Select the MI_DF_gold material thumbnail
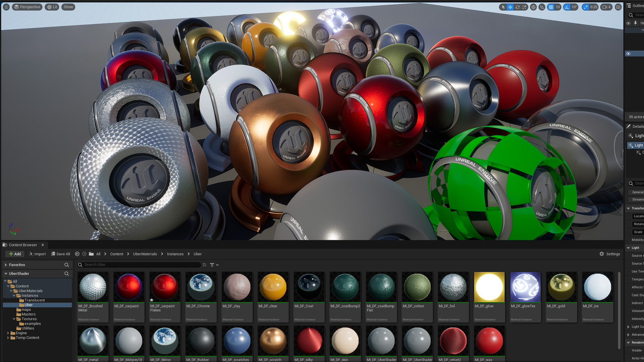The height and width of the screenshot is (362, 644). (x=561, y=287)
